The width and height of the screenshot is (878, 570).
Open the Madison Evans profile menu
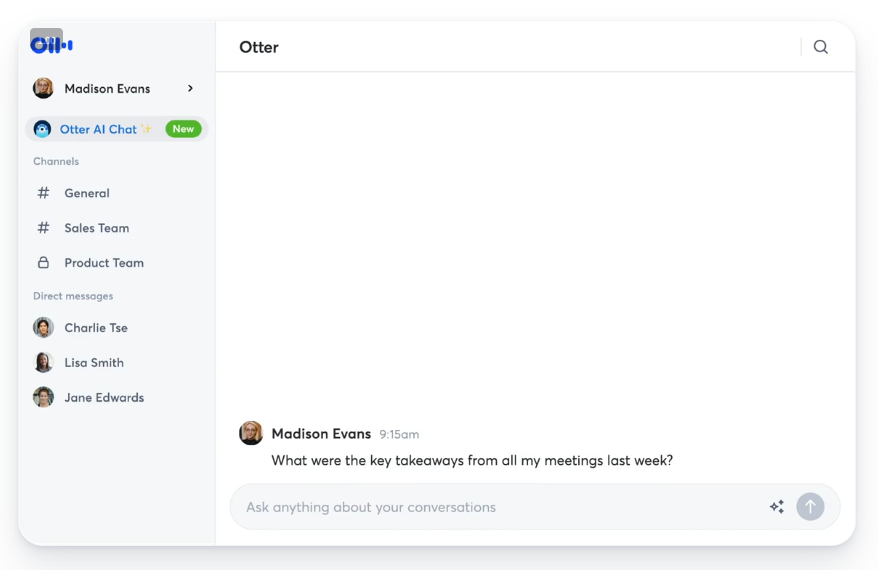click(x=107, y=89)
